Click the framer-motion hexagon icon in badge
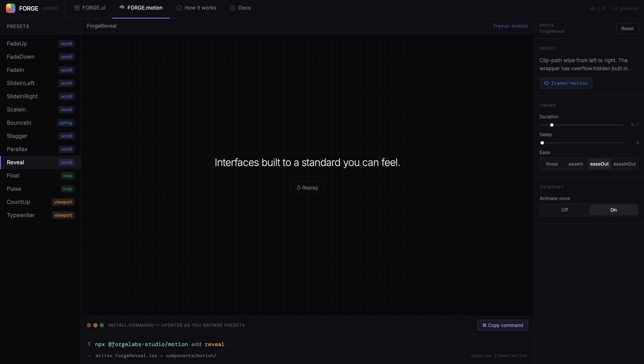The image size is (644, 364). point(546,83)
